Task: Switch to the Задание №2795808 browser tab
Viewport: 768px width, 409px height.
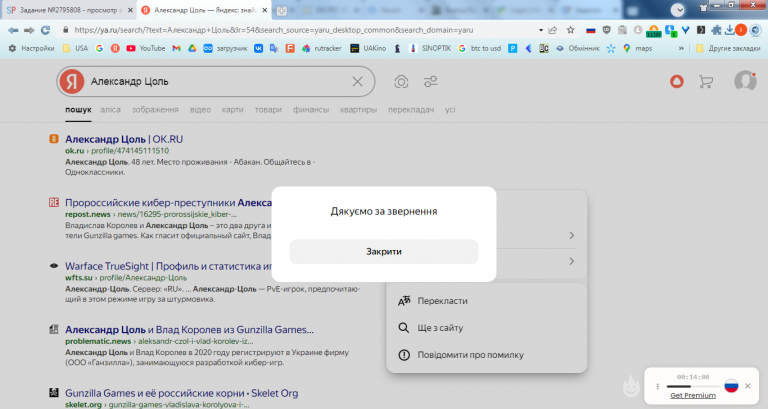Action: pyautogui.click(x=68, y=10)
